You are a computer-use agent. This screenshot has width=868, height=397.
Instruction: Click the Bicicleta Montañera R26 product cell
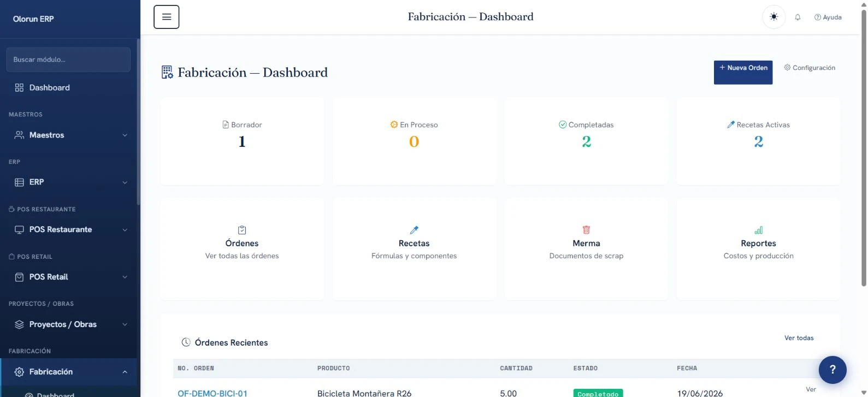(x=364, y=393)
